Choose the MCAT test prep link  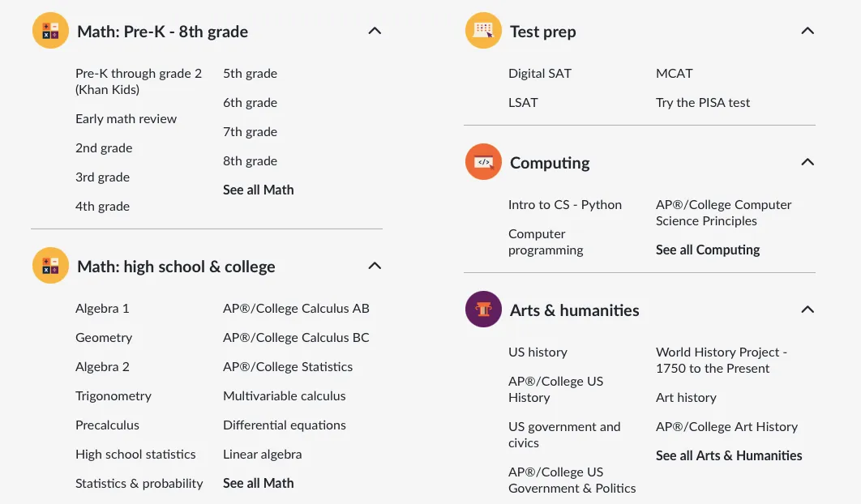pos(674,74)
